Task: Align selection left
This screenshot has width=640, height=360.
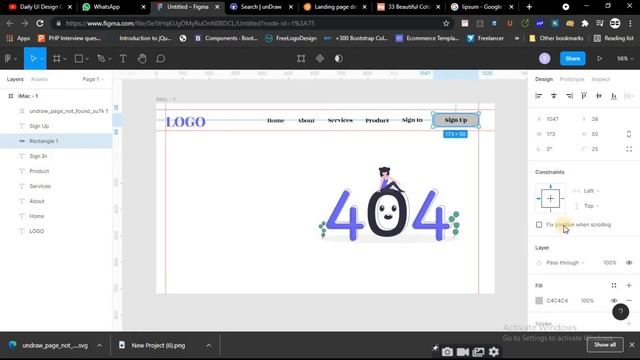Action: tap(539, 96)
